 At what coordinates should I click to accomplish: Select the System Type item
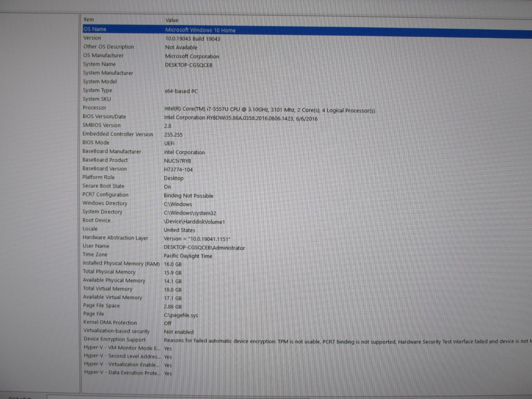(x=97, y=90)
